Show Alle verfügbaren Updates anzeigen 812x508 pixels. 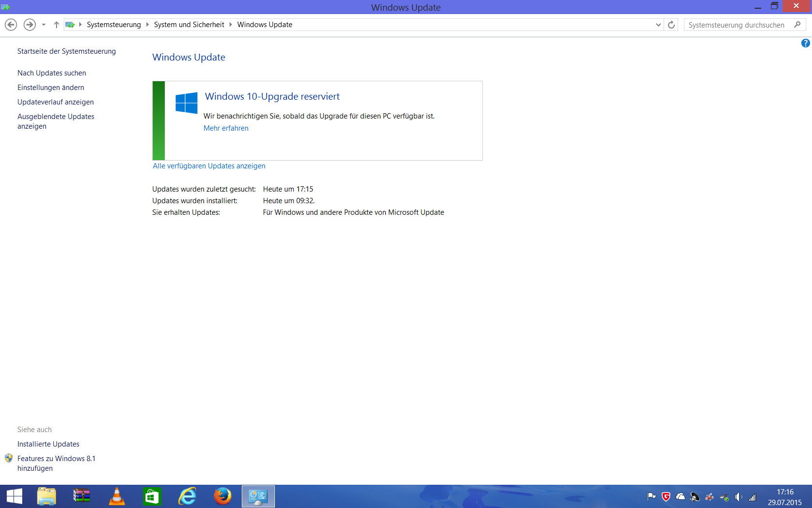tap(209, 166)
